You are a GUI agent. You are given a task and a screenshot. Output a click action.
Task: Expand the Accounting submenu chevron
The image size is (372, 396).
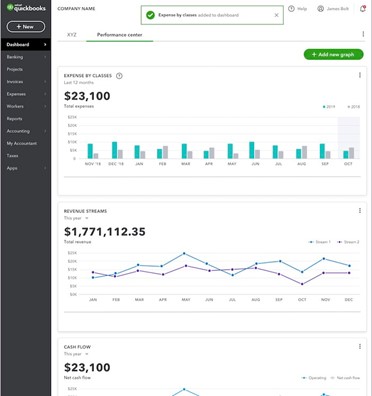45,131
